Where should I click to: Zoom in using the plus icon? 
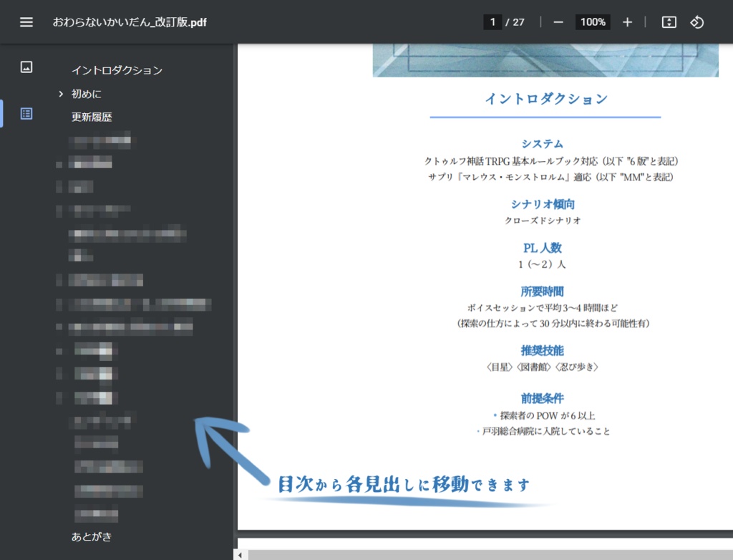627,21
